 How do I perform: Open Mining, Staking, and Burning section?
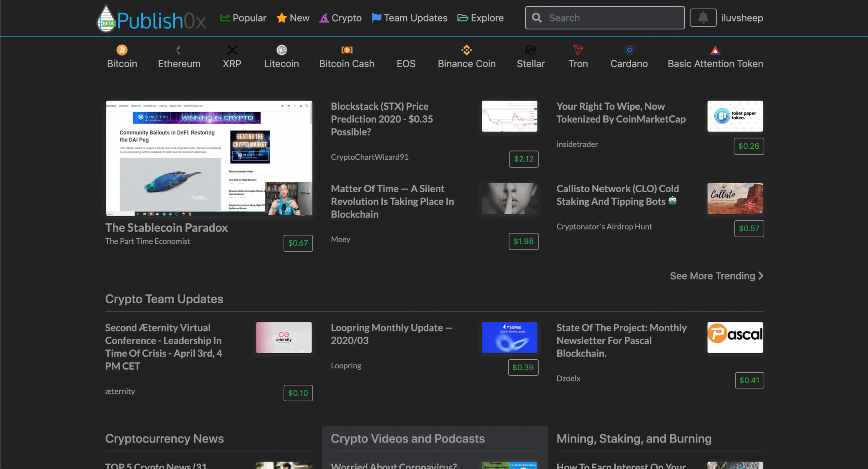coord(634,439)
